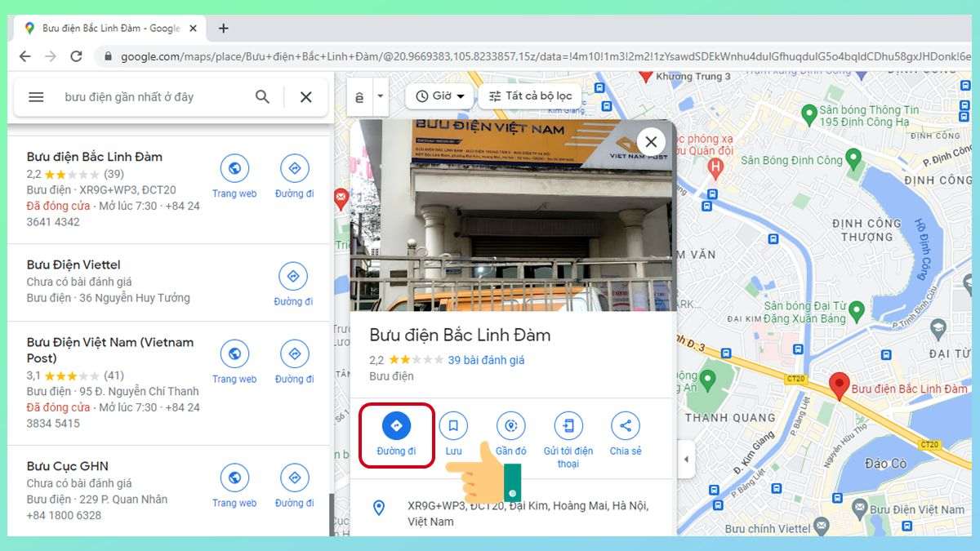This screenshot has width=980, height=551.
Task: Open a new browser tab
Action: tap(223, 29)
